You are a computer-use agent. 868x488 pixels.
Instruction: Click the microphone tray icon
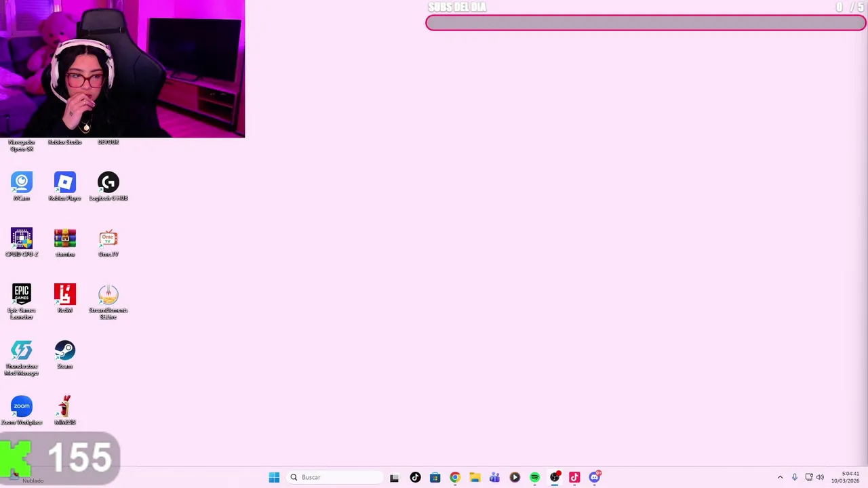(795, 477)
